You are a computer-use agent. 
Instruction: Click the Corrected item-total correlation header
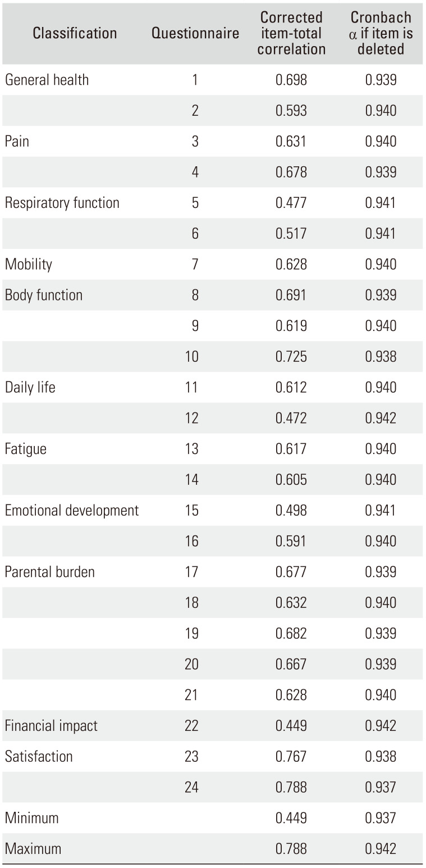click(x=291, y=33)
